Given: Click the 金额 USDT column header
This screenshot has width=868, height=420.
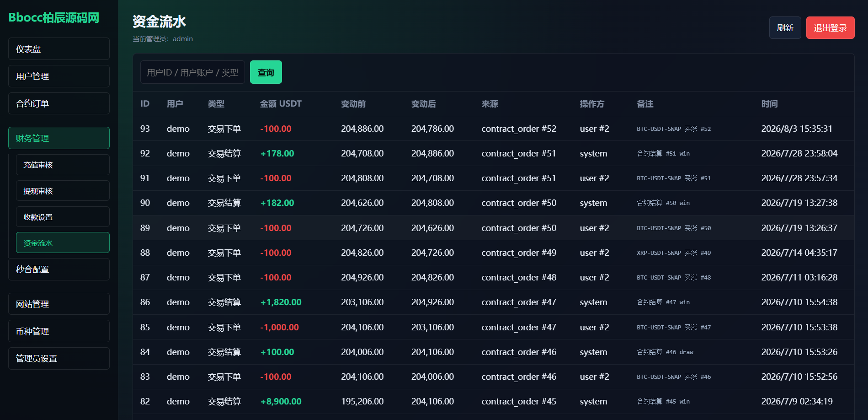Looking at the screenshot, I should [x=281, y=104].
